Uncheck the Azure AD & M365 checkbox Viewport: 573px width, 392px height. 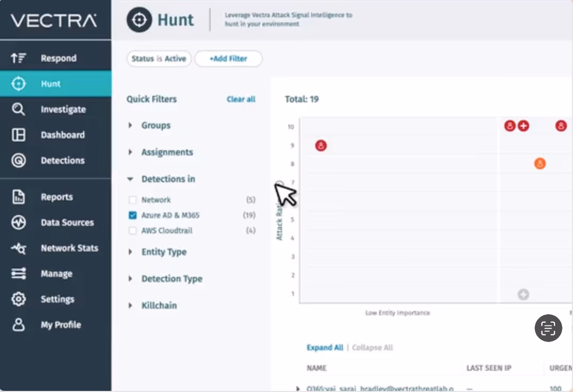tap(133, 215)
